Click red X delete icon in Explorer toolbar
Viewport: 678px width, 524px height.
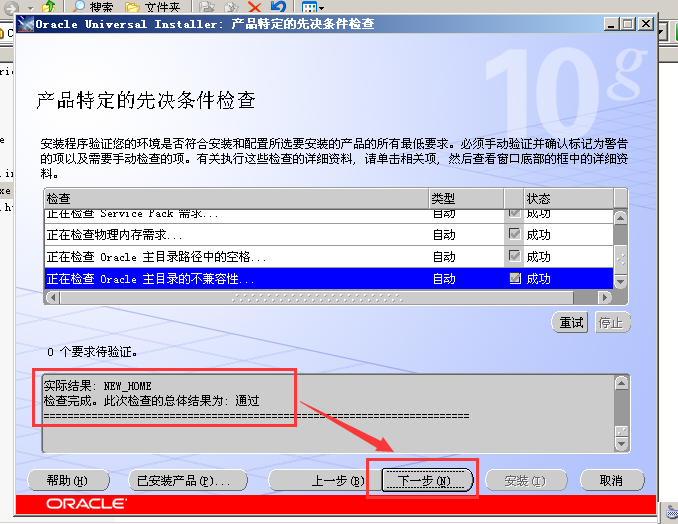(254, 6)
